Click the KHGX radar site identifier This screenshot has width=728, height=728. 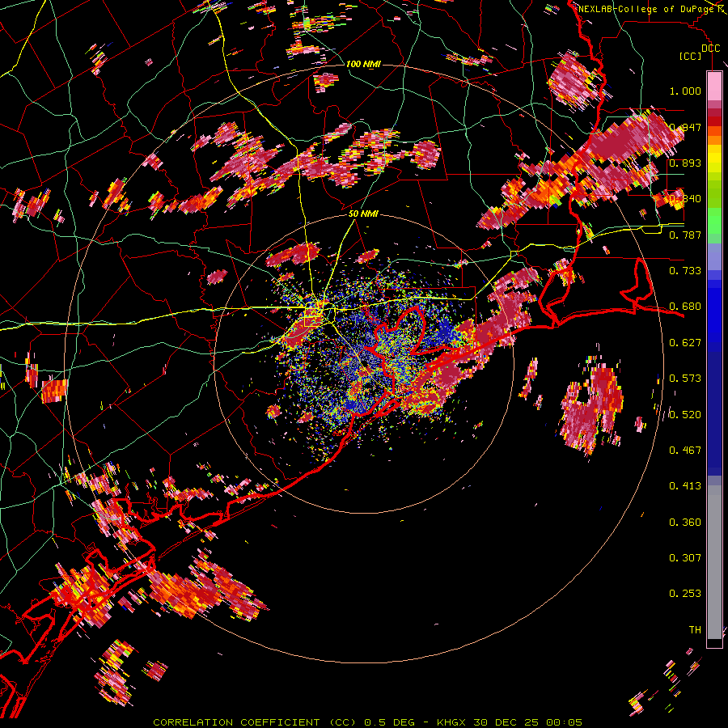tap(453, 722)
